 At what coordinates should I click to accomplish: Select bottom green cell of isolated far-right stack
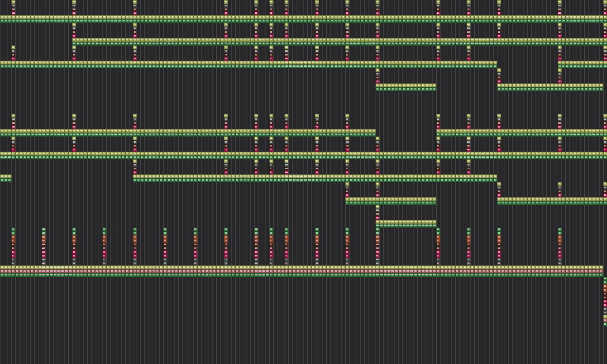[x=605, y=324]
